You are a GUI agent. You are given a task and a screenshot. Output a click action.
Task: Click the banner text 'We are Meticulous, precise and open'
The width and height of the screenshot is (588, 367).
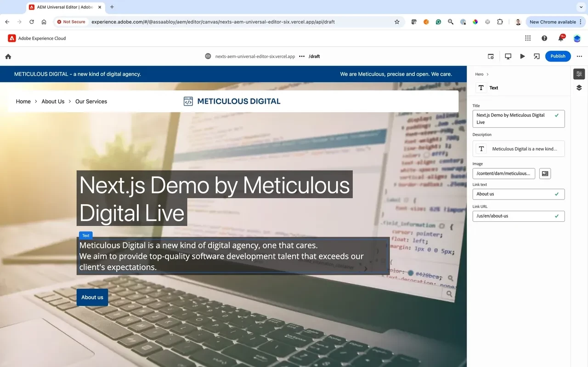396,74
